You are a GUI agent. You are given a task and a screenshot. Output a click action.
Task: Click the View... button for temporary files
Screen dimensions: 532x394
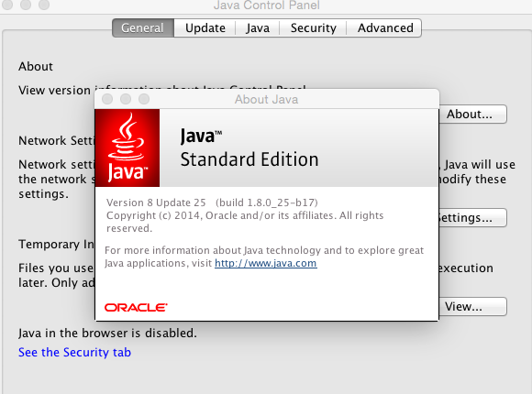pyautogui.click(x=472, y=307)
